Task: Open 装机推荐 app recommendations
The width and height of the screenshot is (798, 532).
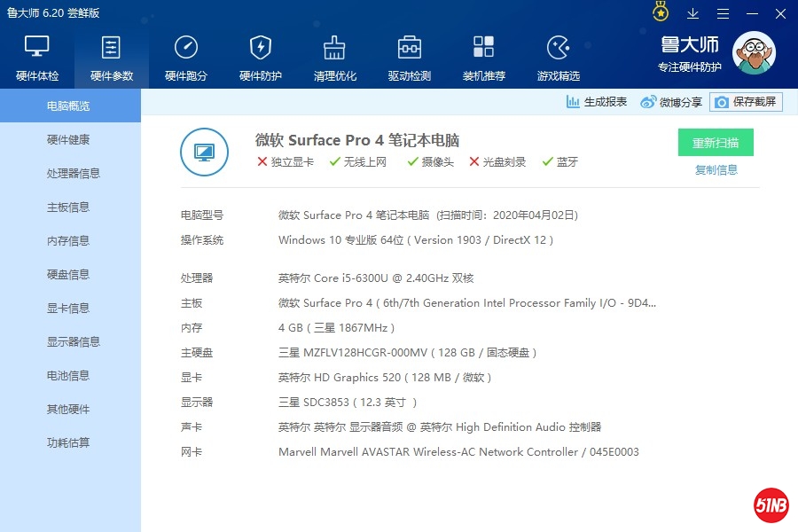Action: tap(484, 58)
